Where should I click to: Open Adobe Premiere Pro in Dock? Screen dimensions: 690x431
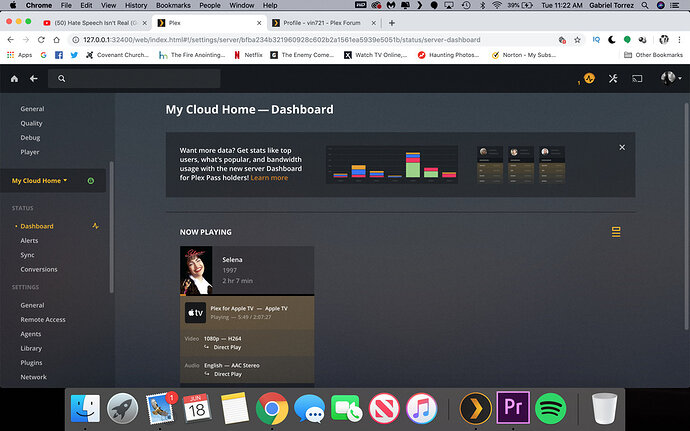coord(513,407)
